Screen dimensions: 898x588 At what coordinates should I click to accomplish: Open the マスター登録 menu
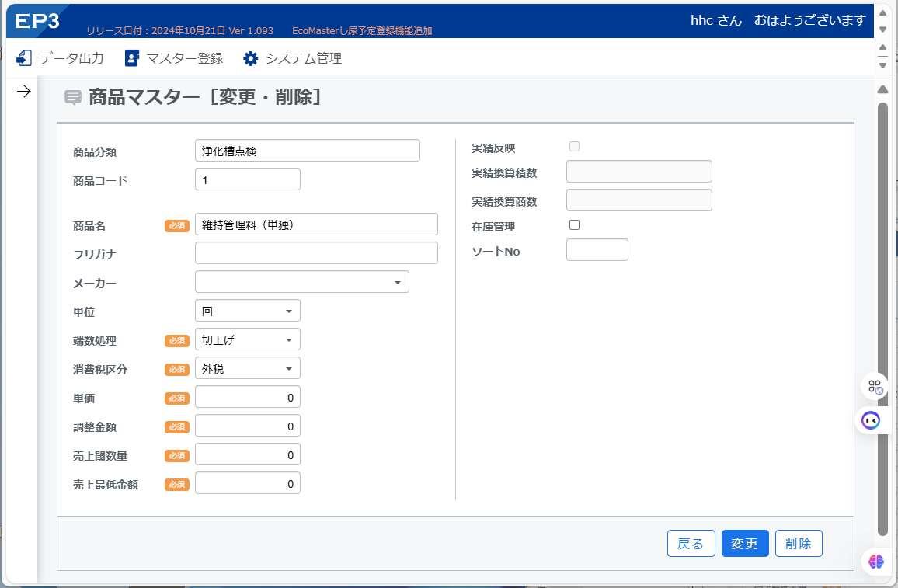click(x=174, y=58)
